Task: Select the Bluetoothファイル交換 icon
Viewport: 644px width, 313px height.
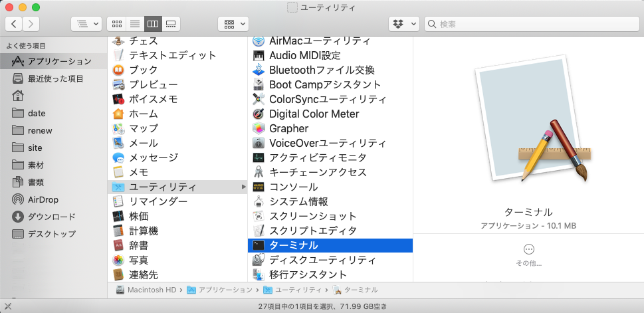Action: pyautogui.click(x=259, y=70)
